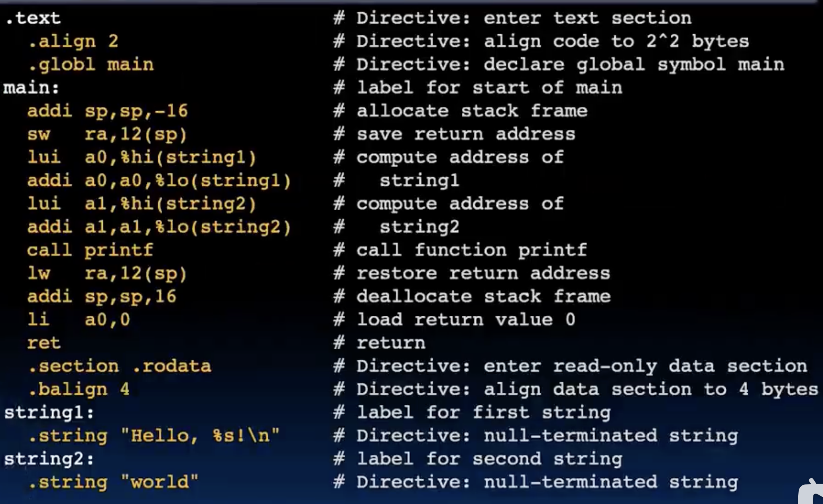
Task: Click the li a0,0 instruction
Action: pyautogui.click(x=79, y=320)
